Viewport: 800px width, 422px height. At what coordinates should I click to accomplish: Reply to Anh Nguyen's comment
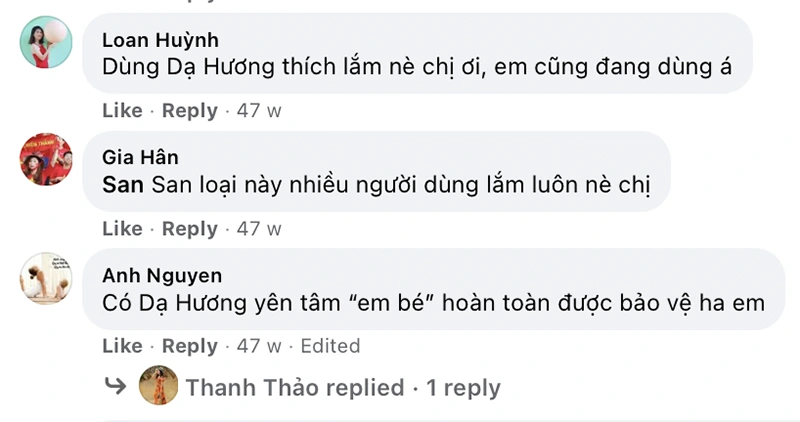coord(189,346)
